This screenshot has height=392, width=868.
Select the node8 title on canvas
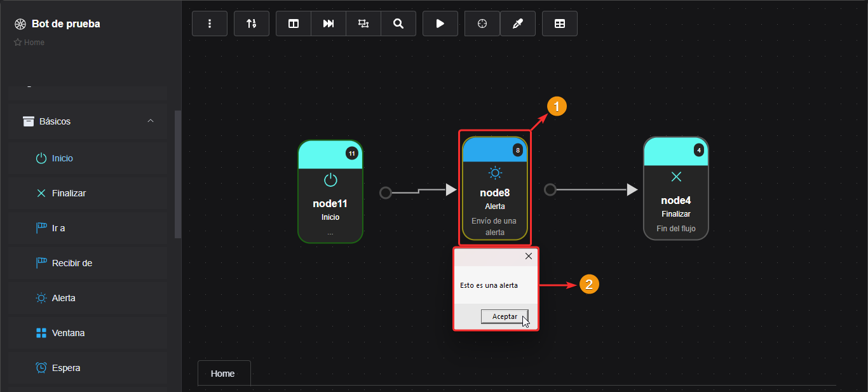pyautogui.click(x=495, y=193)
